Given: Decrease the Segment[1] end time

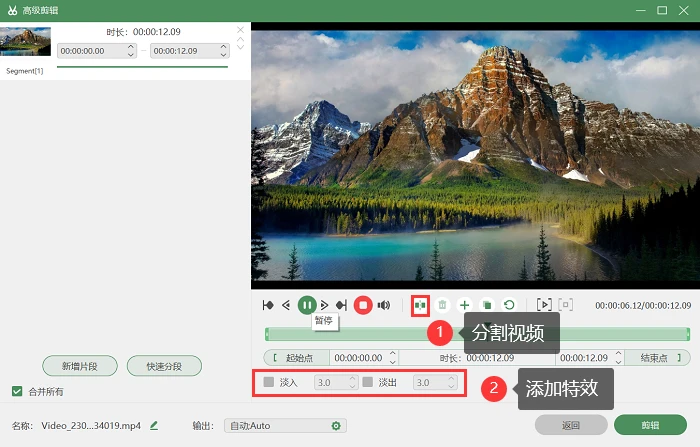Looking at the screenshot, I should tap(223, 54).
